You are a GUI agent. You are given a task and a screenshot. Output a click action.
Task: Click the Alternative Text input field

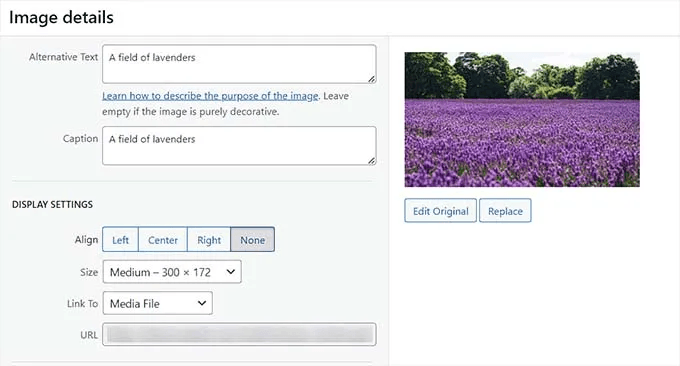click(x=239, y=64)
